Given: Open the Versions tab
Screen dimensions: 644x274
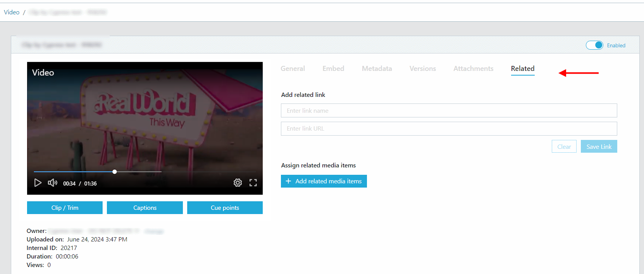Looking at the screenshot, I should (423, 69).
